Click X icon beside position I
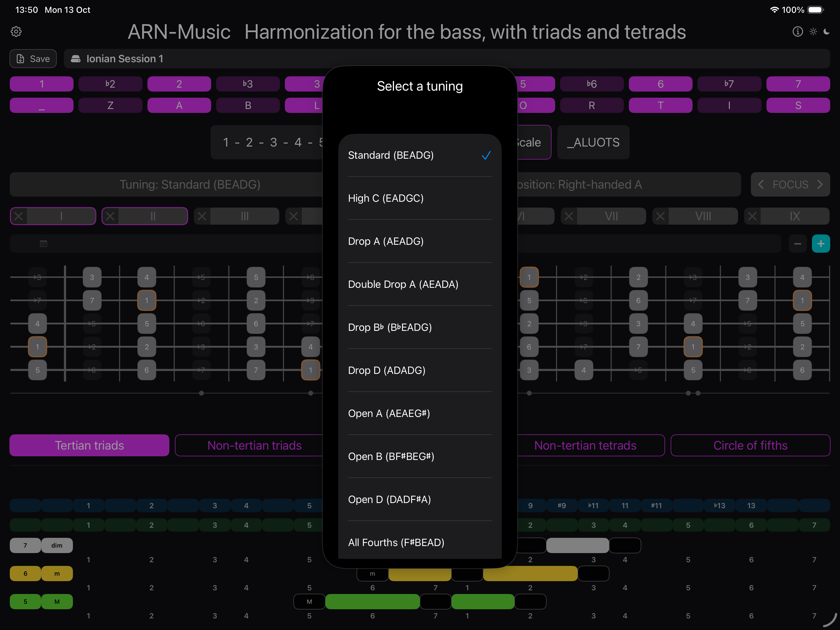 (19, 216)
